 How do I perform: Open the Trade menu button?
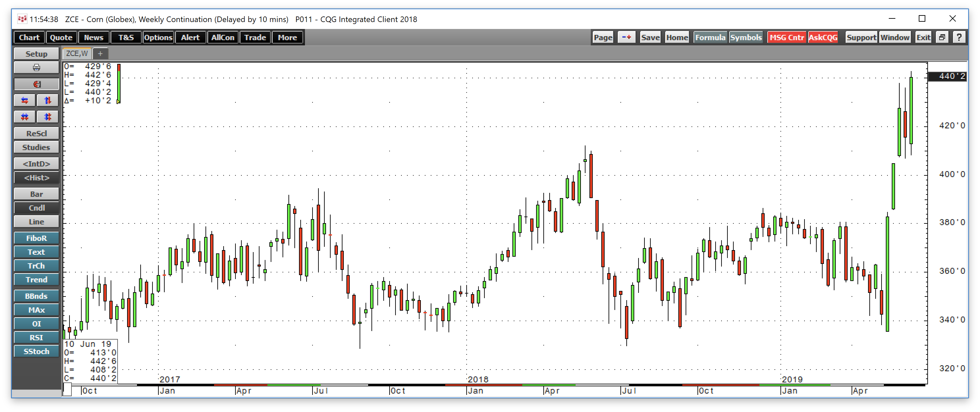(255, 37)
